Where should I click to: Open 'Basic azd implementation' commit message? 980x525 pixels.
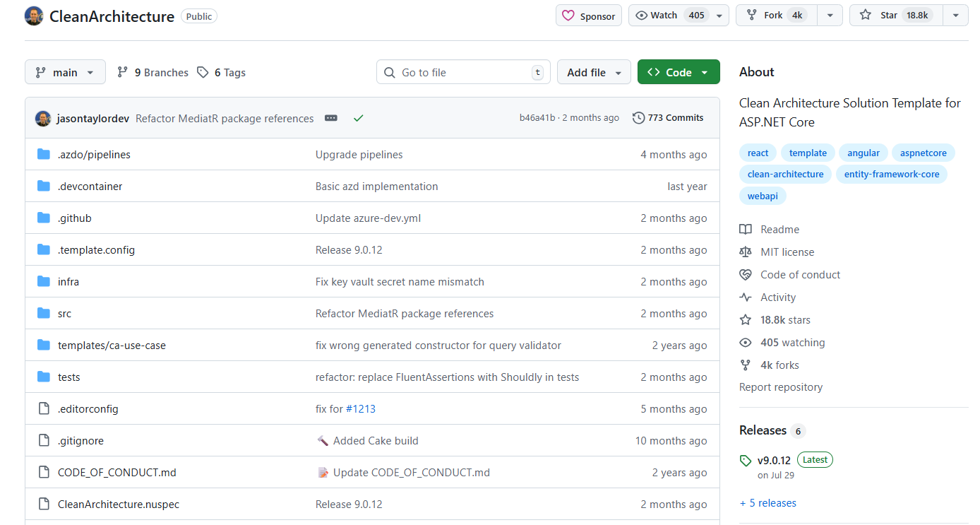point(377,186)
